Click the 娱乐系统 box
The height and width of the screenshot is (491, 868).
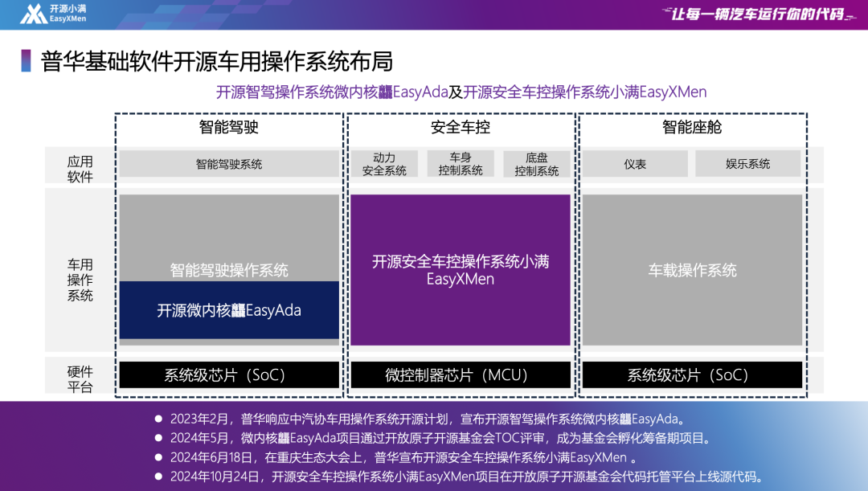pyautogui.click(x=748, y=164)
